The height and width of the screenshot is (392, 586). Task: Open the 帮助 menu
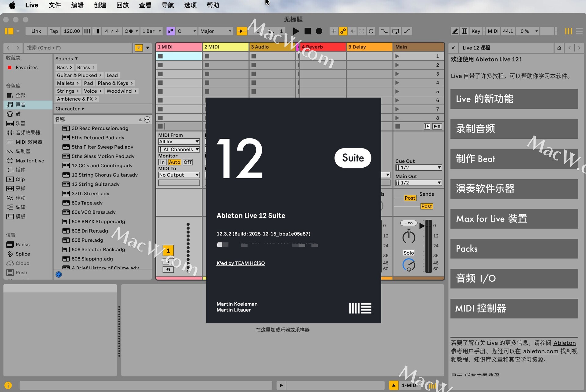point(213,5)
